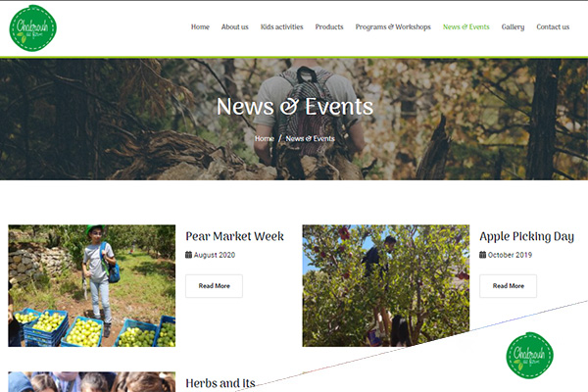This screenshot has height=392, width=588.
Task: Click the Chabrouh logo in the header
Action: [x=33, y=28]
